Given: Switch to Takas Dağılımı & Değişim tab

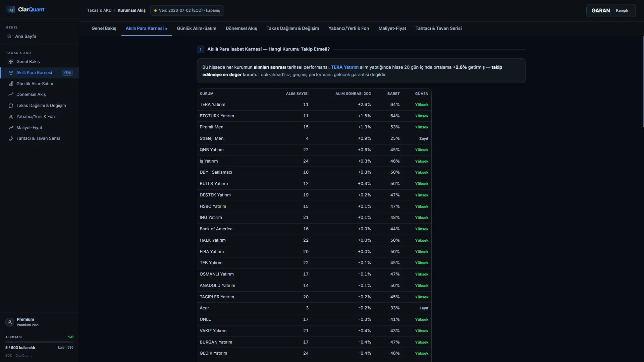Looking at the screenshot, I should [292, 28].
